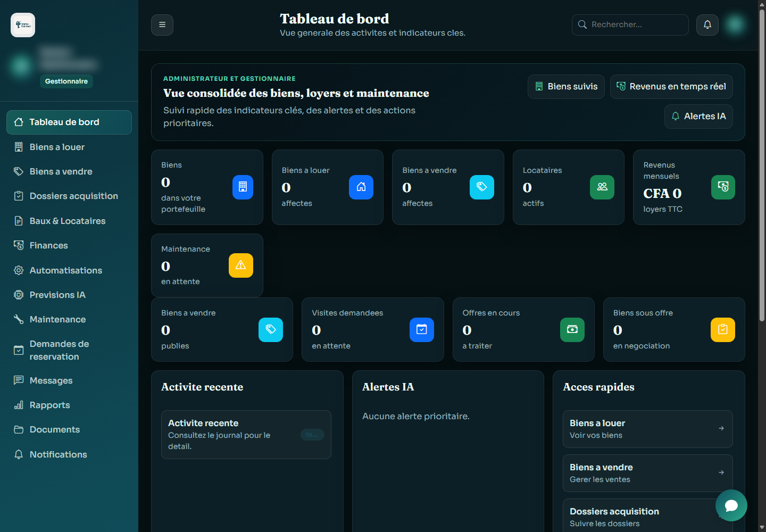The height and width of the screenshot is (532, 766).
Task: Open Documents in the sidebar
Action: 69,429
